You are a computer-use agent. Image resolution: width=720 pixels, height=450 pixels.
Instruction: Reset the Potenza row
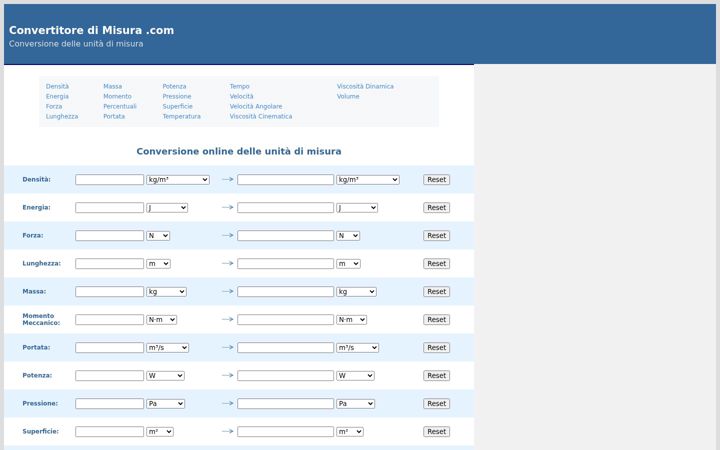(436, 376)
